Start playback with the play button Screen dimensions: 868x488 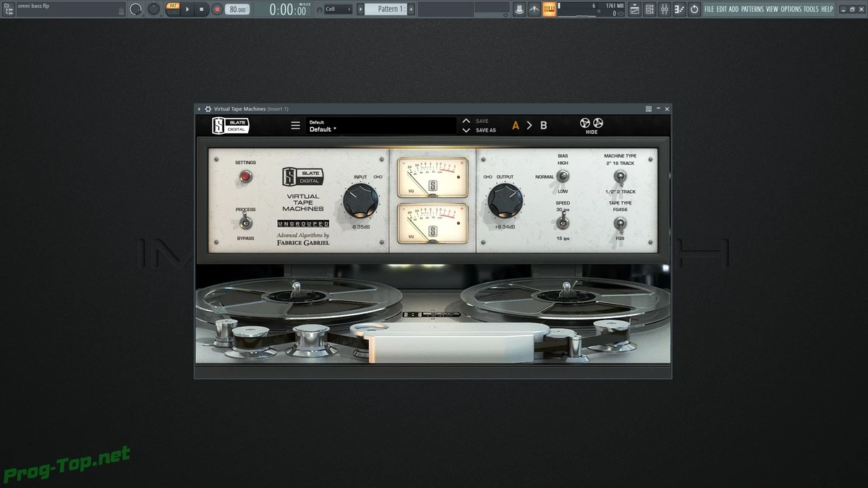pyautogui.click(x=187, y=9)
